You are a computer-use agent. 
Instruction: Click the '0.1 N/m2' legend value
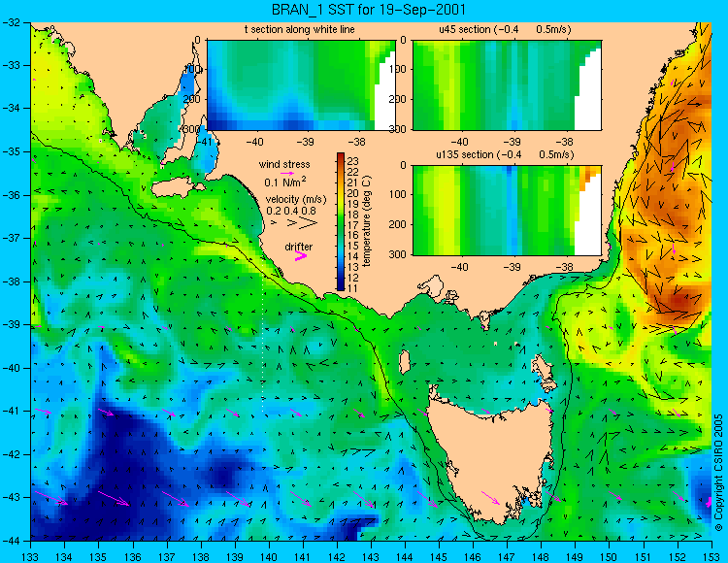tap(285, 182)
